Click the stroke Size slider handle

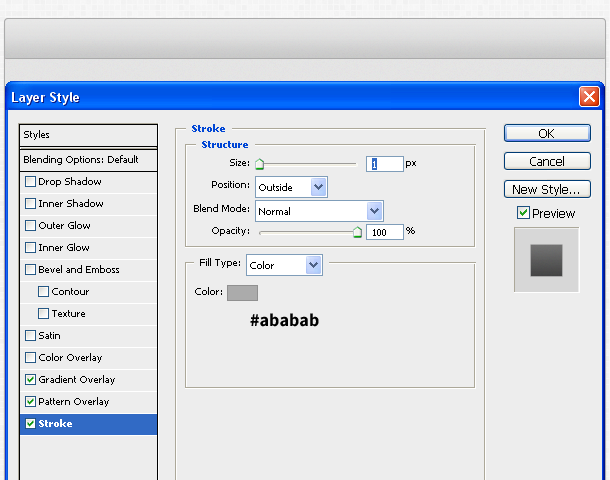pyautogui.click(x=259, y=164)
